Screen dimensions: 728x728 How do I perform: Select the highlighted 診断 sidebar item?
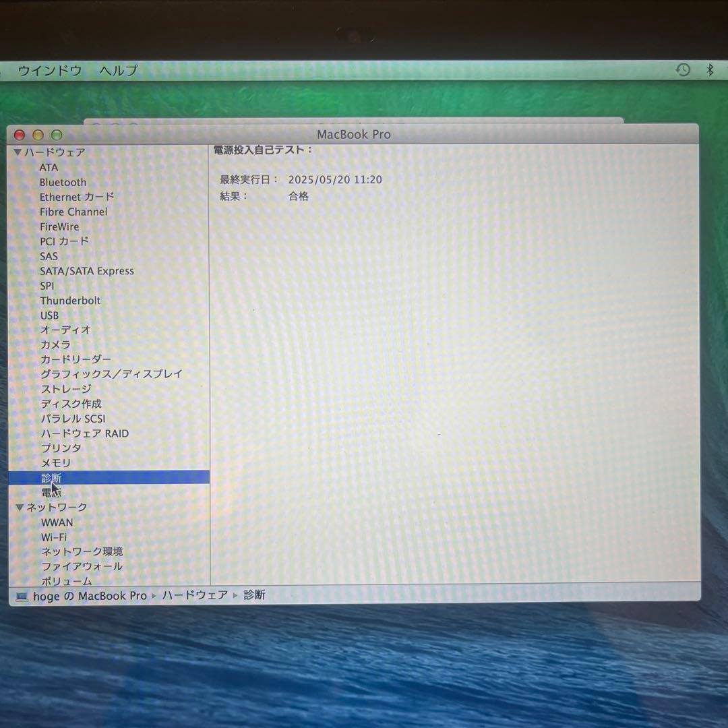coord(51,478)
